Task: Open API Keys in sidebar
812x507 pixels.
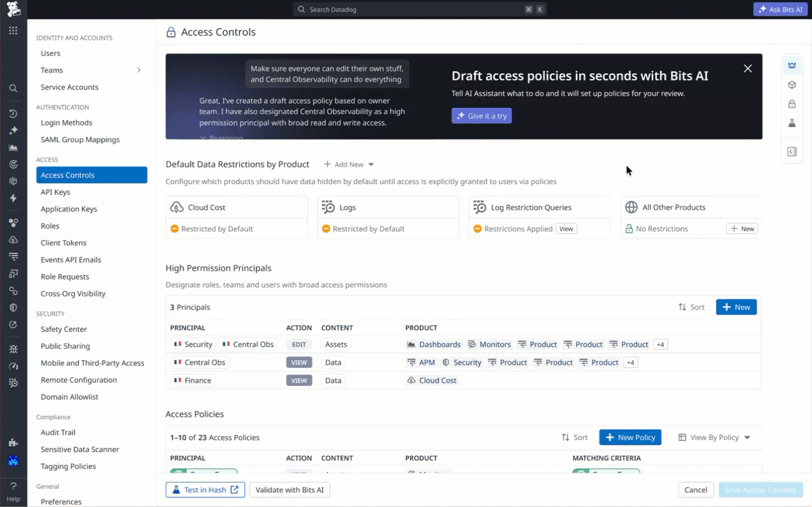Action: tap(55, 192)
